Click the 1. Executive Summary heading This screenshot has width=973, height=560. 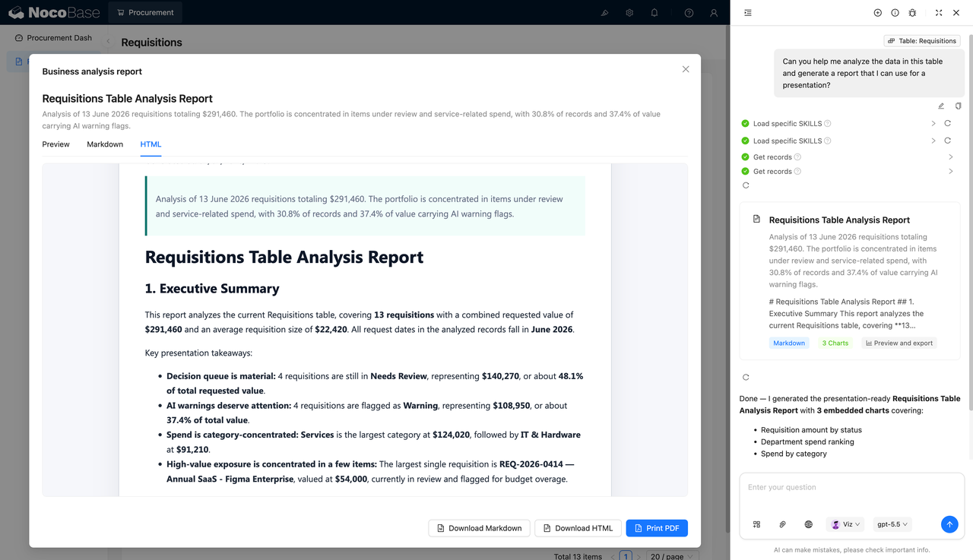(x=212, y=289)
